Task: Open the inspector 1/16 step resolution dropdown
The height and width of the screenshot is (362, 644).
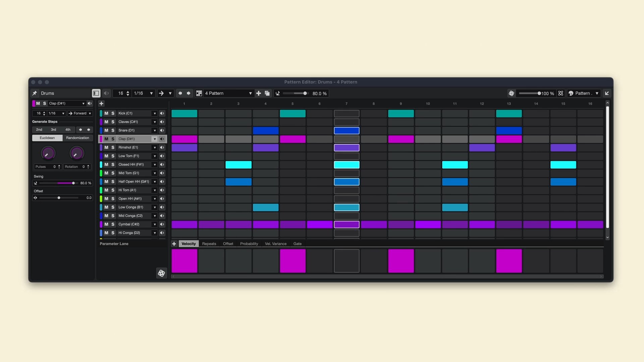Action: (56, 113)
